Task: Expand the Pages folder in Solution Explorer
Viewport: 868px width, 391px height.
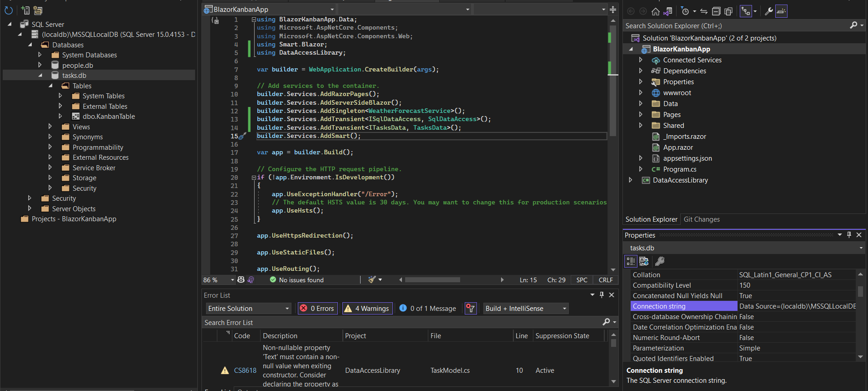Action: [x=641, y=115]
